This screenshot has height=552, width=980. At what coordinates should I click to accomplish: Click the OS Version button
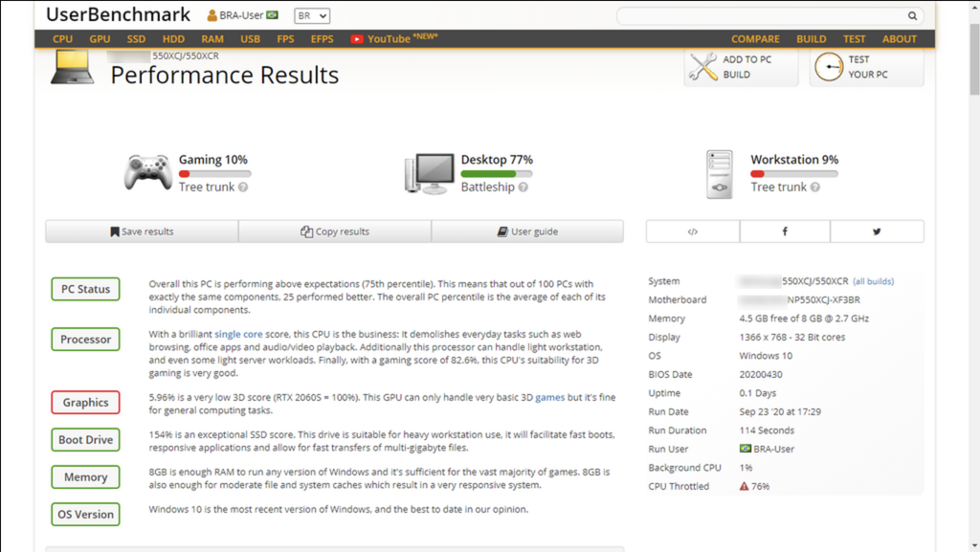pos(85,515)
